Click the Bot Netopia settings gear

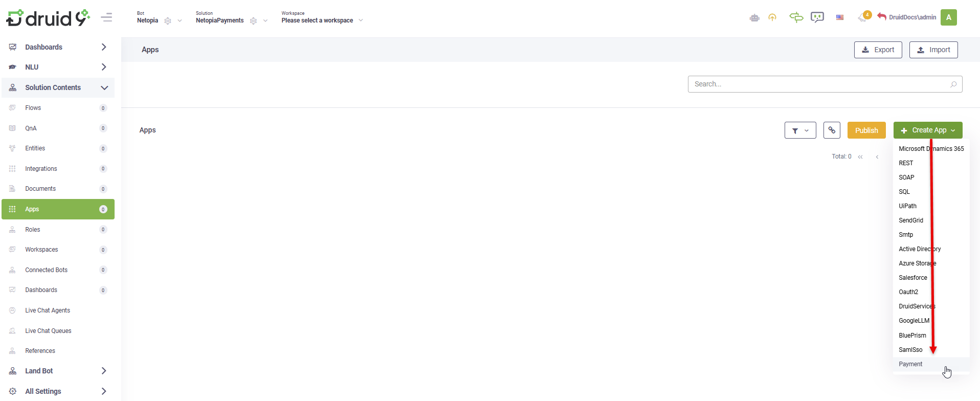tap(168, 21)
